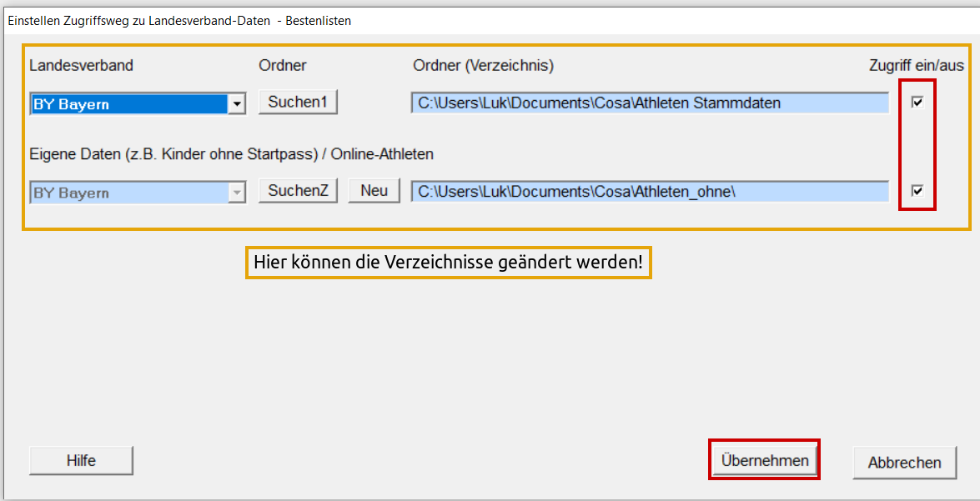The image size is (980, 501).
Task: Open help with the Hilfe button
Action: 81,461
